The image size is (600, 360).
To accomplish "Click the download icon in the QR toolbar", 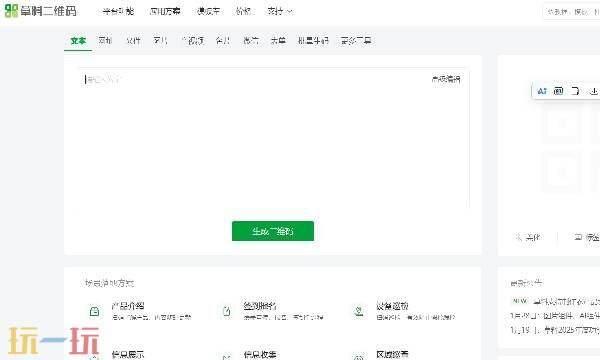I will pyautogui.click(x=593, y=91).
